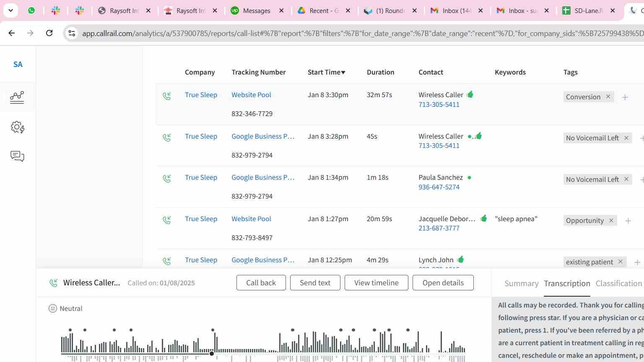
Task: Click inbound call icon for Jan 8 3:28pm row
Action: point(167,137)
